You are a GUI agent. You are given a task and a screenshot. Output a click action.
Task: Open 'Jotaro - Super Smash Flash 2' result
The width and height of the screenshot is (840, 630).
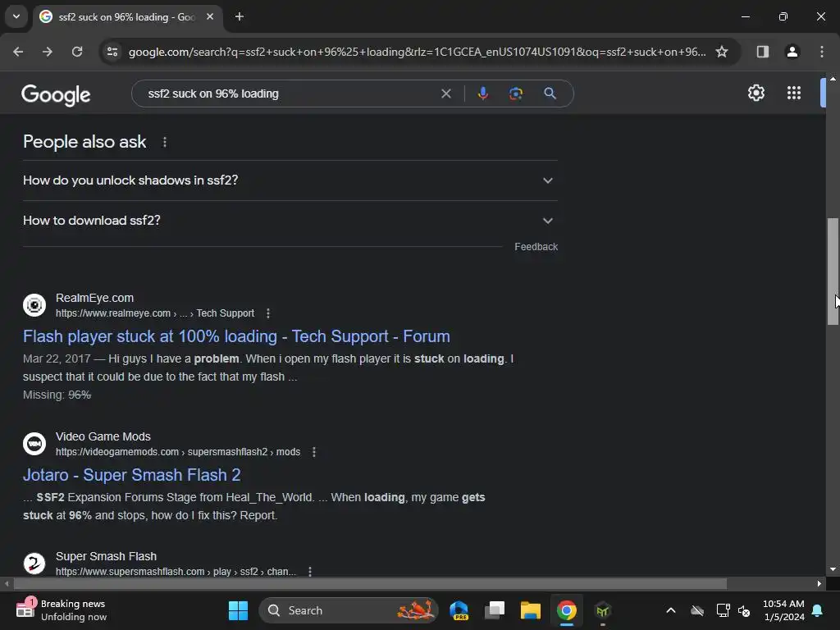coord(132,475)
